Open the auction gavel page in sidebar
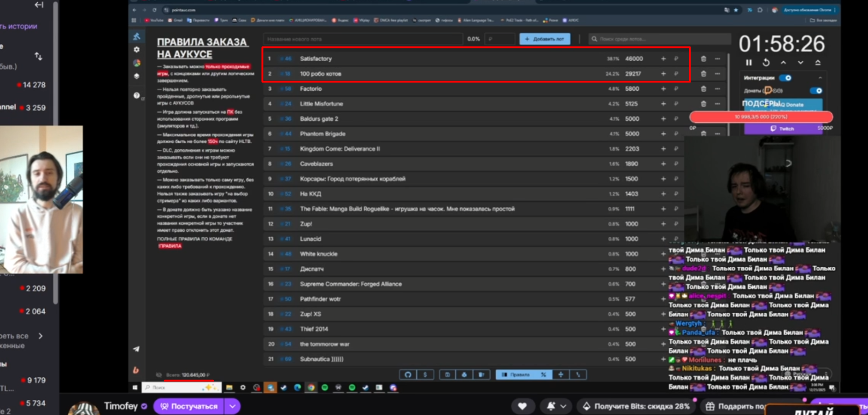The width and height of the screenshot is (868, 415). click(136, 36)
